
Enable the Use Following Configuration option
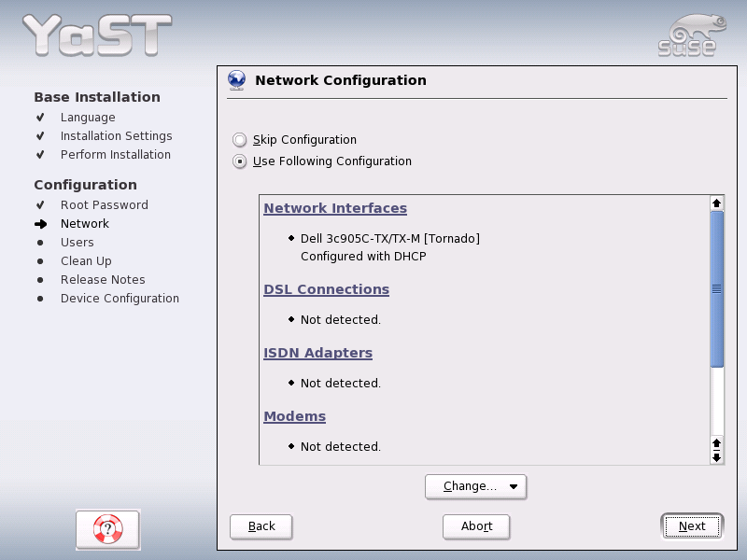tap(240, 161)
